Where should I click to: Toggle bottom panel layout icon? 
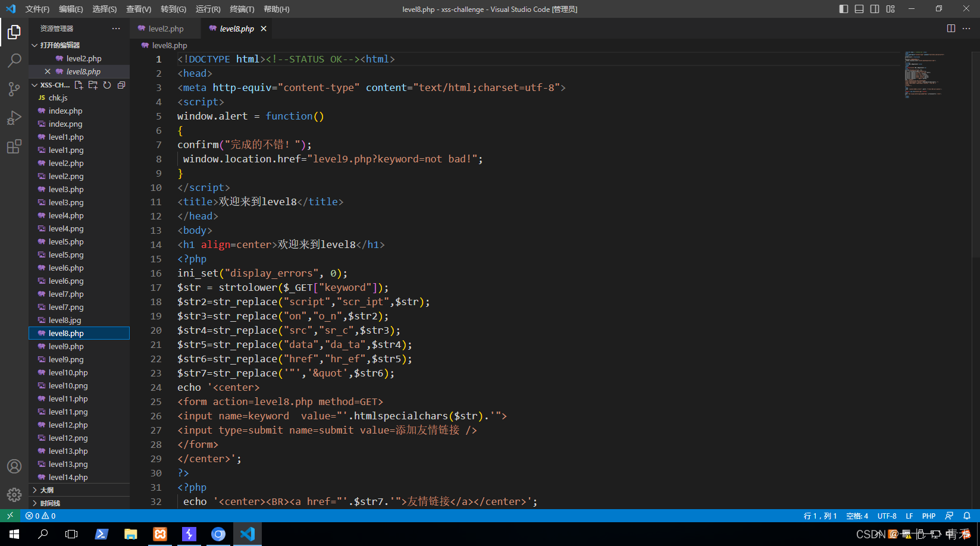[859, 9]
